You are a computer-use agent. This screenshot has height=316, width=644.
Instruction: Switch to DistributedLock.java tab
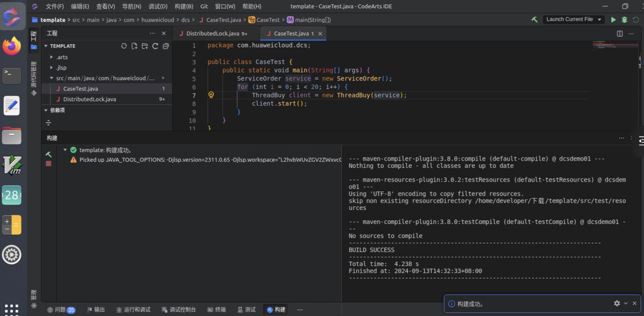213,34
